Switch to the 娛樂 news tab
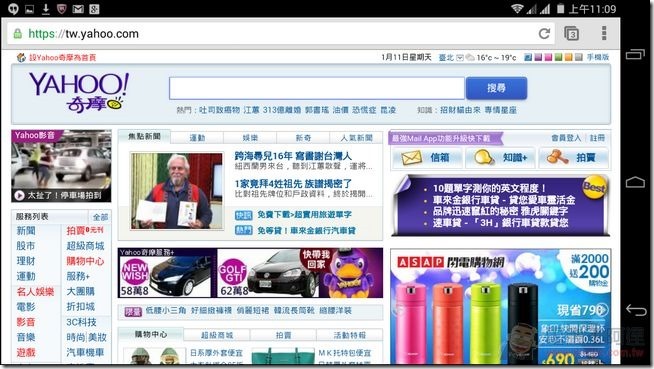 [x=250, y=138]
